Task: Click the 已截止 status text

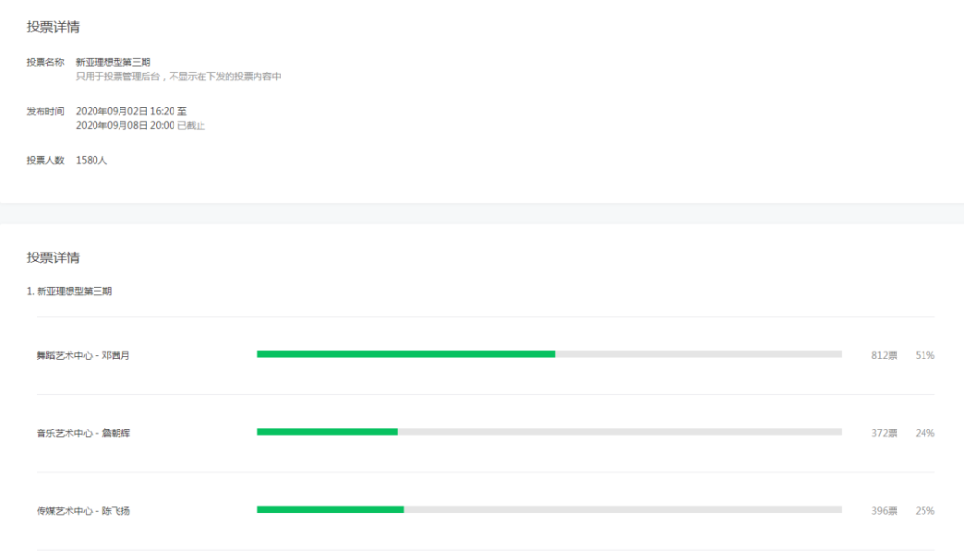Action: 192,126
